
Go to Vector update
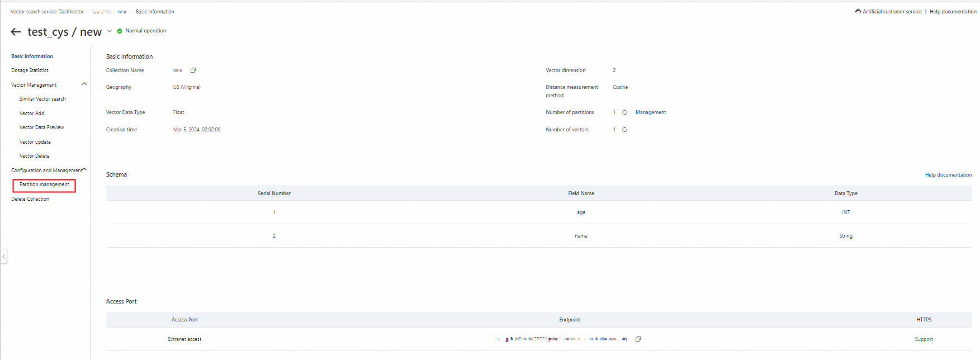35,142
